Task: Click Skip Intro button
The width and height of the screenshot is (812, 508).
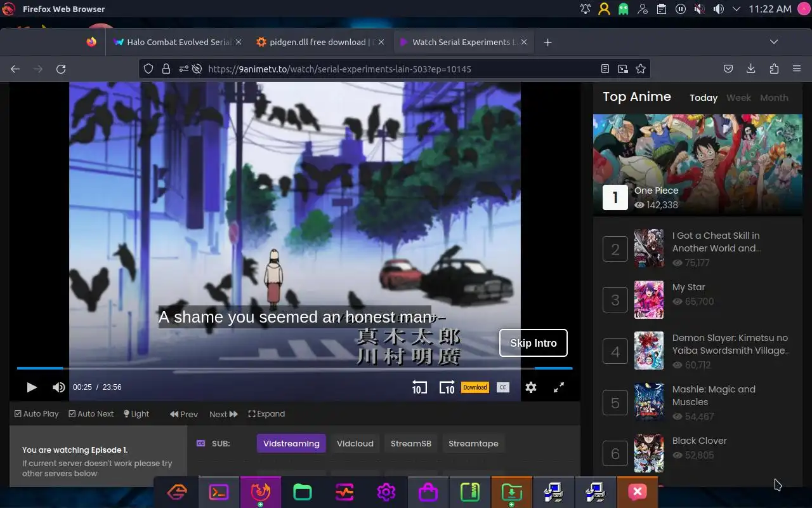Action: tap(534, 343)
